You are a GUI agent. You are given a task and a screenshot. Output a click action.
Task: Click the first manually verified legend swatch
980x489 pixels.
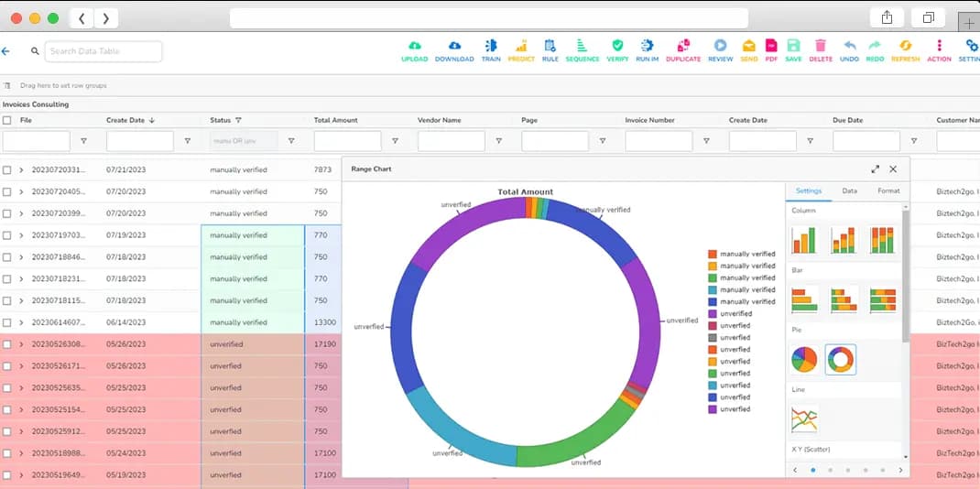(713, 254)
